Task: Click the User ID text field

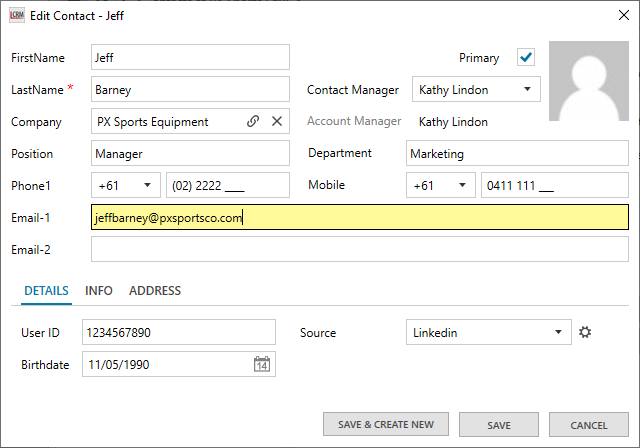Action: click(x=178, y=333)
